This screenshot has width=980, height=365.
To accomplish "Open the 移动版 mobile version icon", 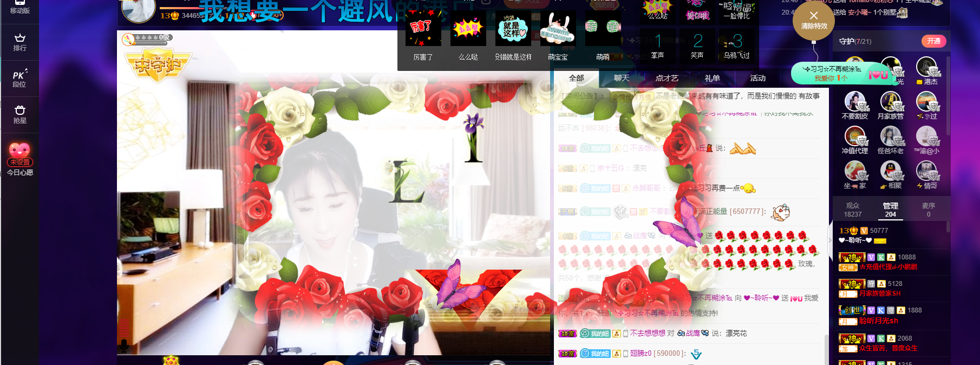I will [x=19, y=7].
